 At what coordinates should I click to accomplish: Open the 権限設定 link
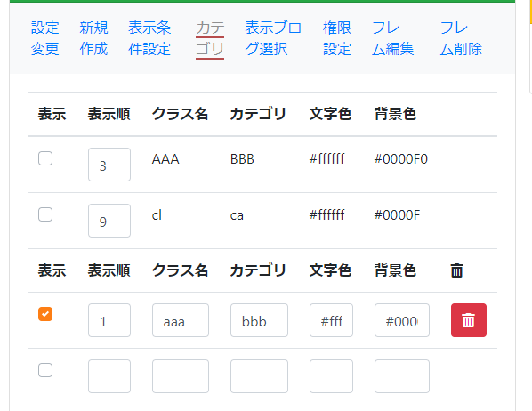[x=337, y=38]
